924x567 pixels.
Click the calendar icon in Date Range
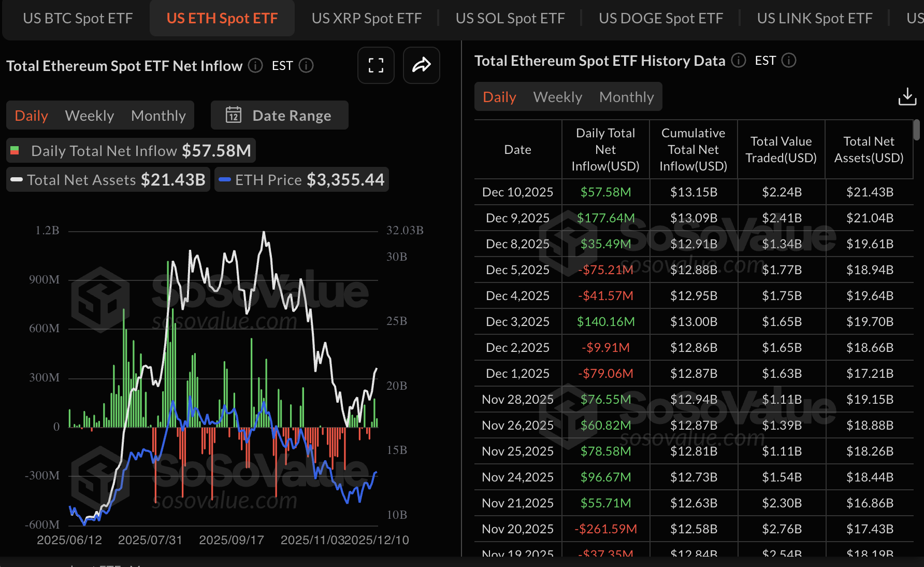(x=234, y=116)
